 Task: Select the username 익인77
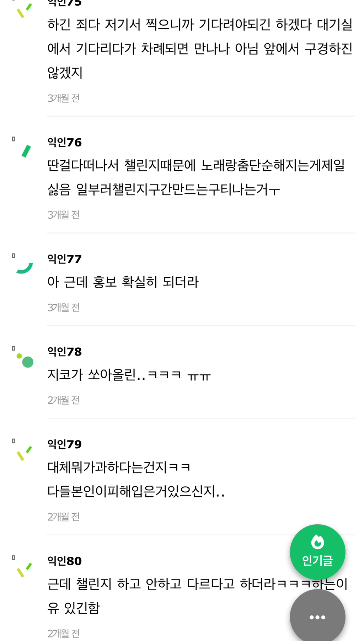pyautogui.click(x=65, y=259)
